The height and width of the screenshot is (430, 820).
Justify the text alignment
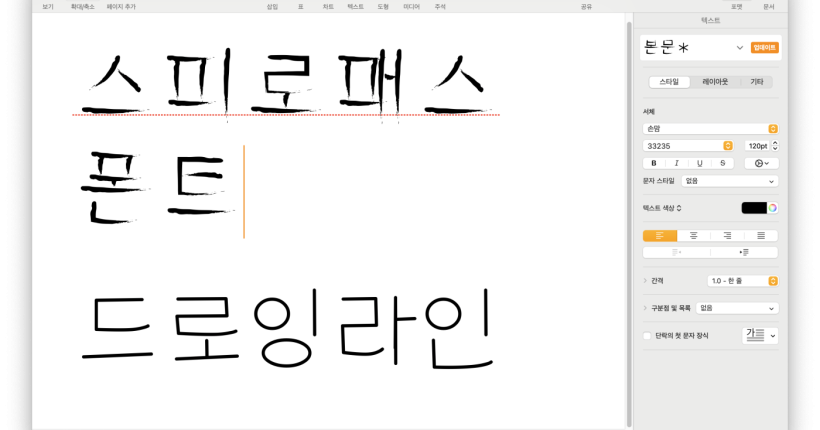coord(761,235)
